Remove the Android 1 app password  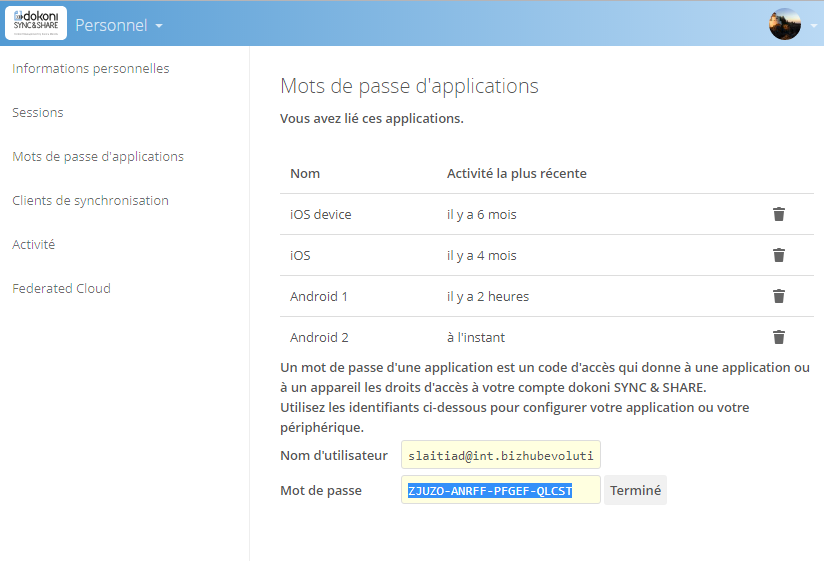pyautogui.click(x=779, y=296)
